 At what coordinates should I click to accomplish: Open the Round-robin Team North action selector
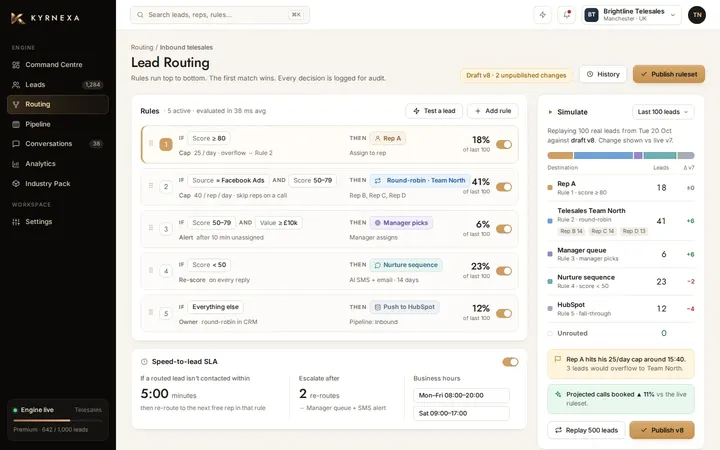[x=421, y=180]
